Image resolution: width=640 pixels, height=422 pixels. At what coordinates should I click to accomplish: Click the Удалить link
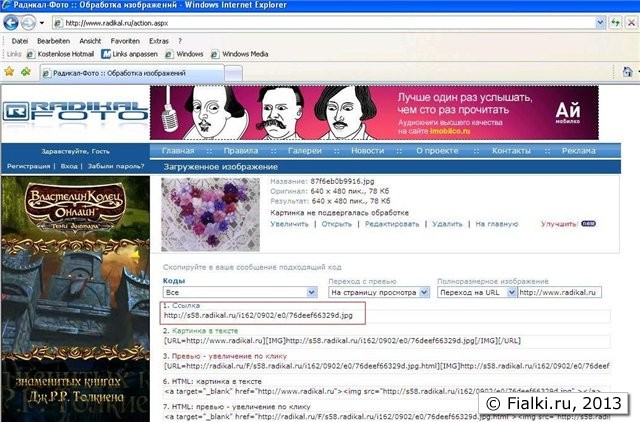tap(447, 224)
